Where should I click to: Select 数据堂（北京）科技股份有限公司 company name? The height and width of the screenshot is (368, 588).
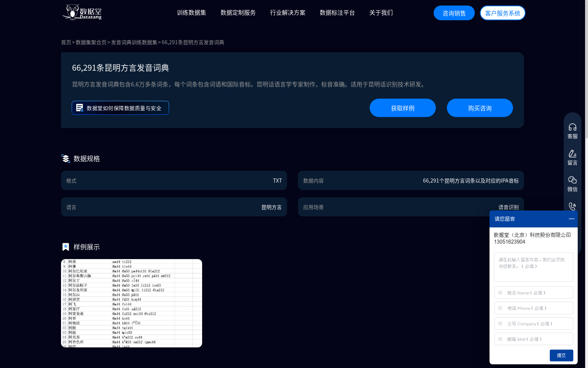[532, 235]
